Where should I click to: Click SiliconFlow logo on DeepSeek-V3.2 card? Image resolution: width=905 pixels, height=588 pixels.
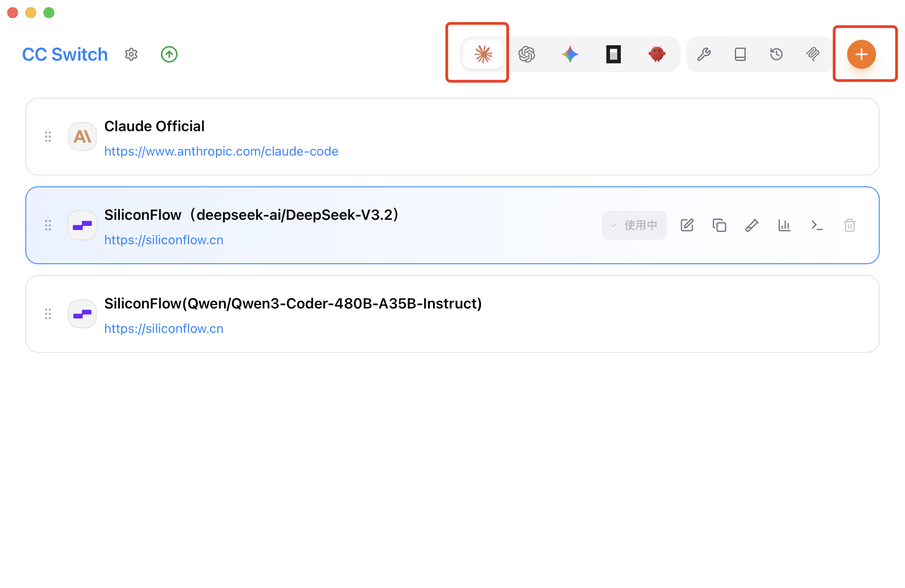tap(82, 225)
